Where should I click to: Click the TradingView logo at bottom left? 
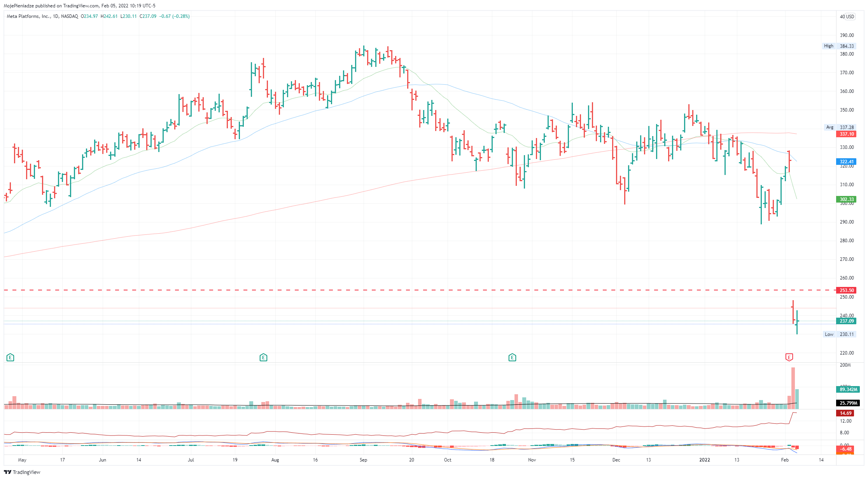click(22, 472)
